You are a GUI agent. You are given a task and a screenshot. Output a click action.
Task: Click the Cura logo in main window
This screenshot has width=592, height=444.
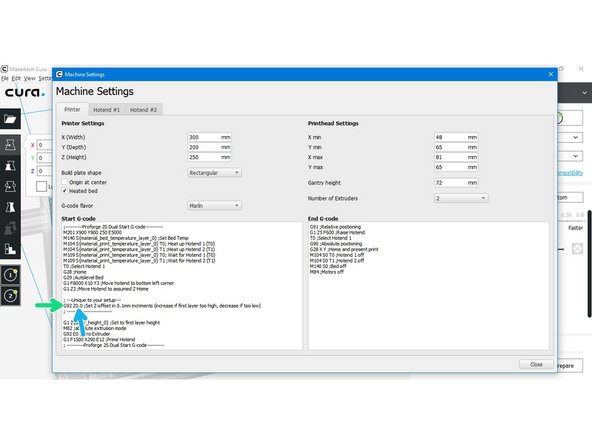click(24, 92)
